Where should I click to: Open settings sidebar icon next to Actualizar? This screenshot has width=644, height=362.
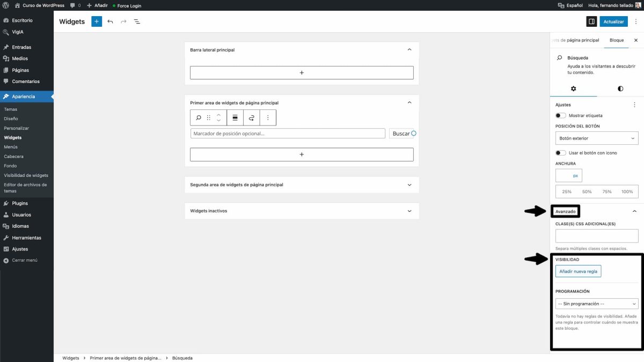(591, 21)
